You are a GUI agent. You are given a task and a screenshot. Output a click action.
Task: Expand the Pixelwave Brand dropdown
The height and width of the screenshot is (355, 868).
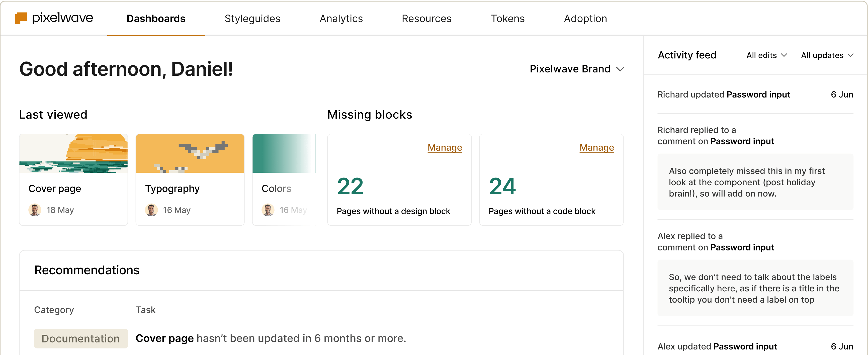(x=577, y=69)
